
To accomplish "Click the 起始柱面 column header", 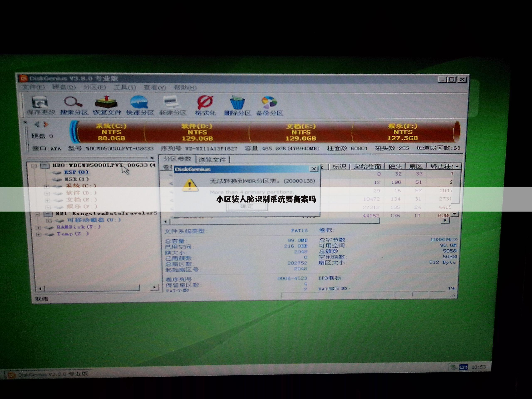I will pos(367,166).
